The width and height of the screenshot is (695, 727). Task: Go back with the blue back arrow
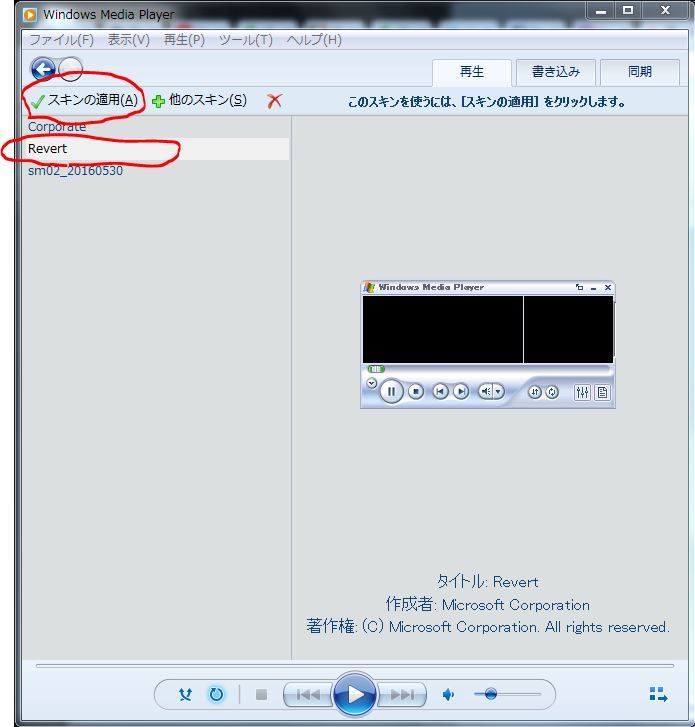[x=43, y=70]
